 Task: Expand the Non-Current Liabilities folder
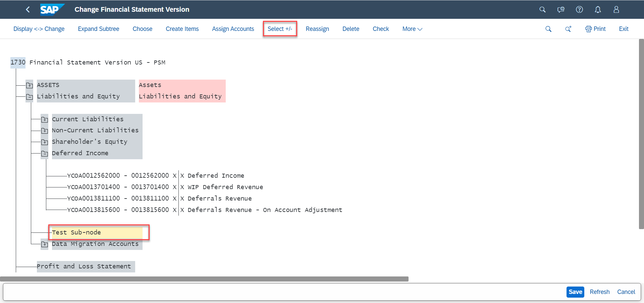[45, 131]
